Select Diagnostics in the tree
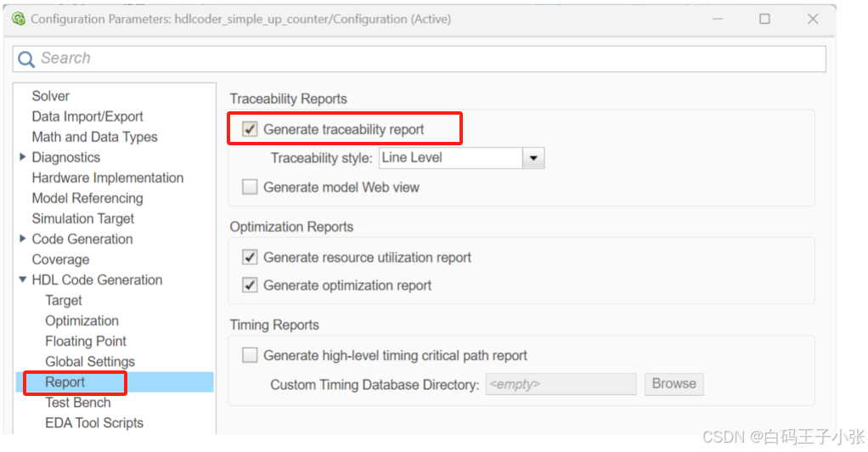The width and height of the screenshot is (868, 452). 66,157
